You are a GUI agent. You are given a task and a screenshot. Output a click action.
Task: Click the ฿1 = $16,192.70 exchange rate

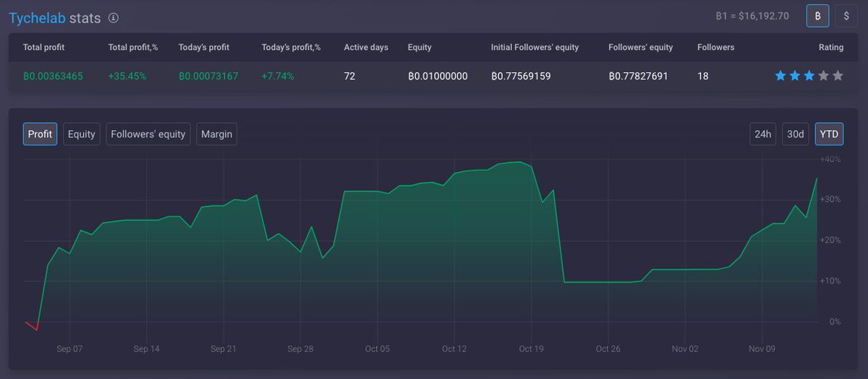pos(752,16)
